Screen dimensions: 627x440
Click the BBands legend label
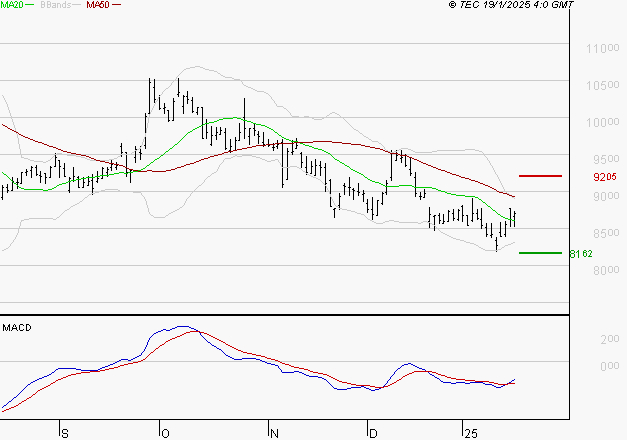[x=56, y=4]
